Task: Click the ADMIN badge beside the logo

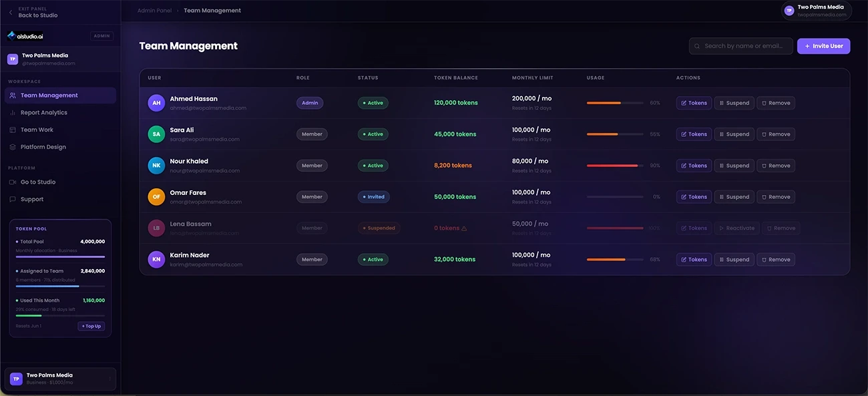Action: [x=101, y=36]
